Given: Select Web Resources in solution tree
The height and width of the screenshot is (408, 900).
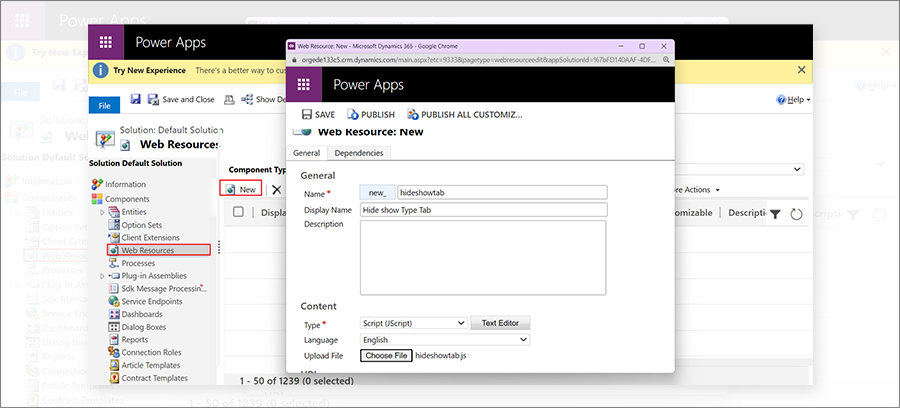Looking at the screenshot, I should pyautogui.click(x=158, y=250).
